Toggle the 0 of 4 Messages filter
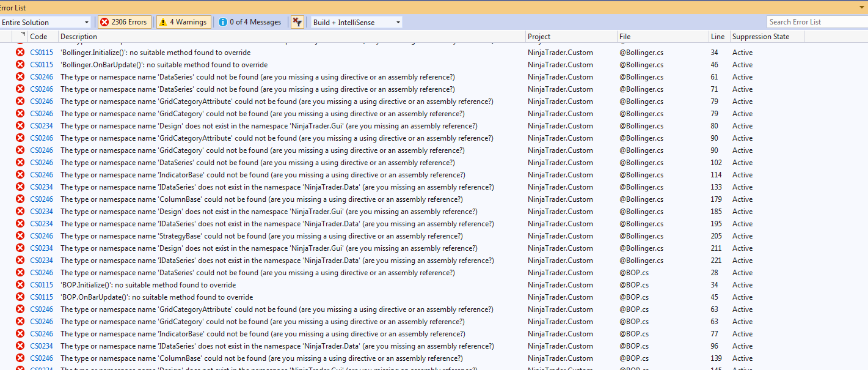The image size is (868, 370). click(250, 22)
